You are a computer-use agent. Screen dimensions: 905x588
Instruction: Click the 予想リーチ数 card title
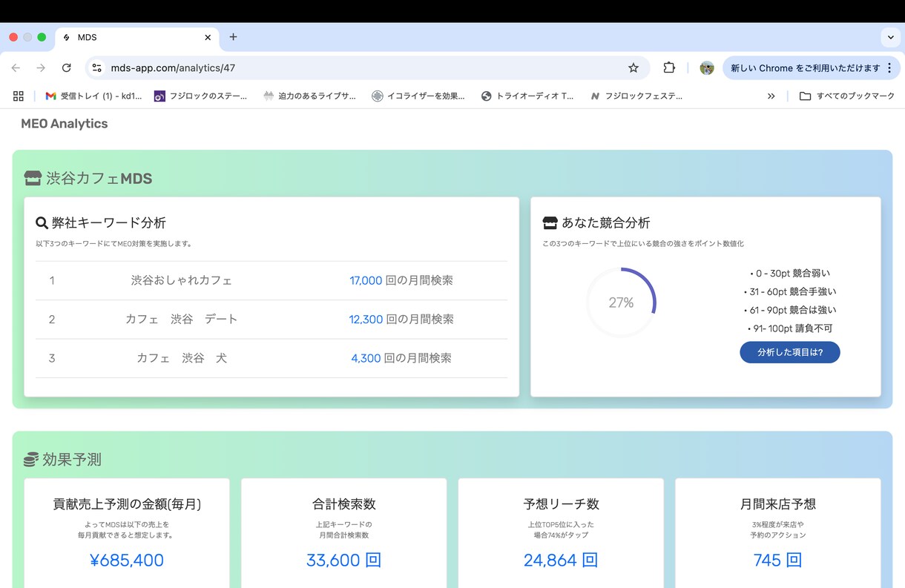pyautogui.click(x=561, y=504)
